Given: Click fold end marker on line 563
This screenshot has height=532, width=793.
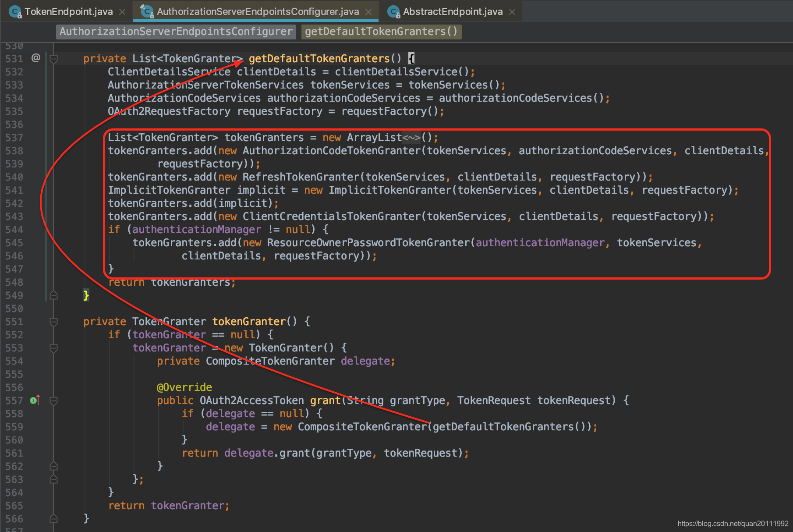Looking at the screenshot, I should click(53, 479).
